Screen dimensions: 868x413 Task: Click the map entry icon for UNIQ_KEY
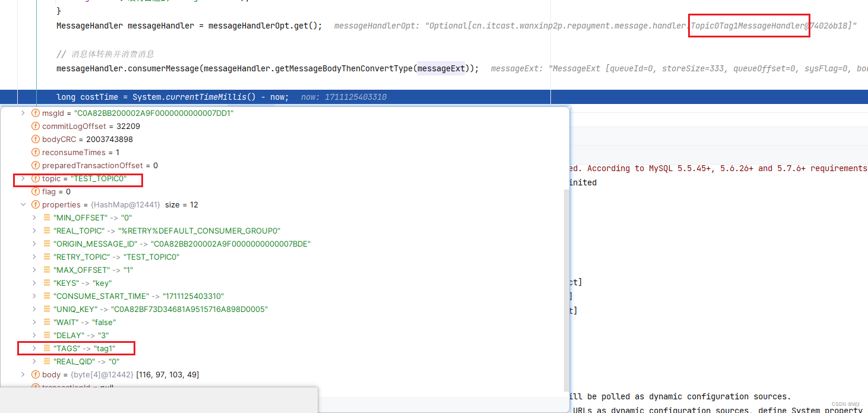pos(47,309)
